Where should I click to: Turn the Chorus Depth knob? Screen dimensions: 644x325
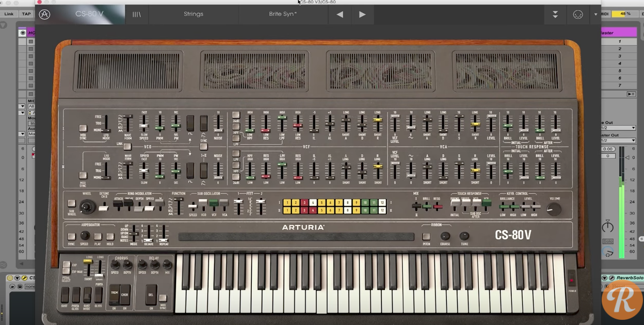click(x=127, y=265)
